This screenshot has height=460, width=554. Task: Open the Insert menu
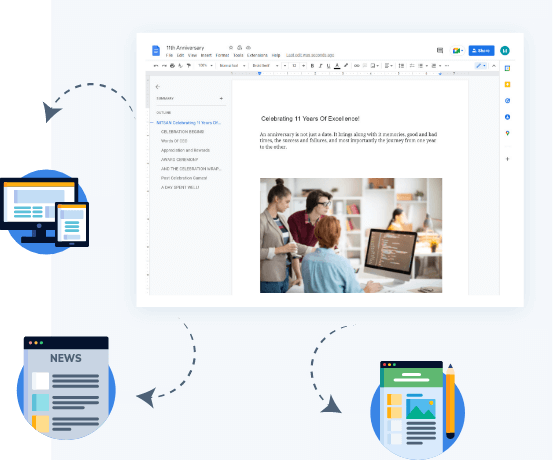pos(206,55)
